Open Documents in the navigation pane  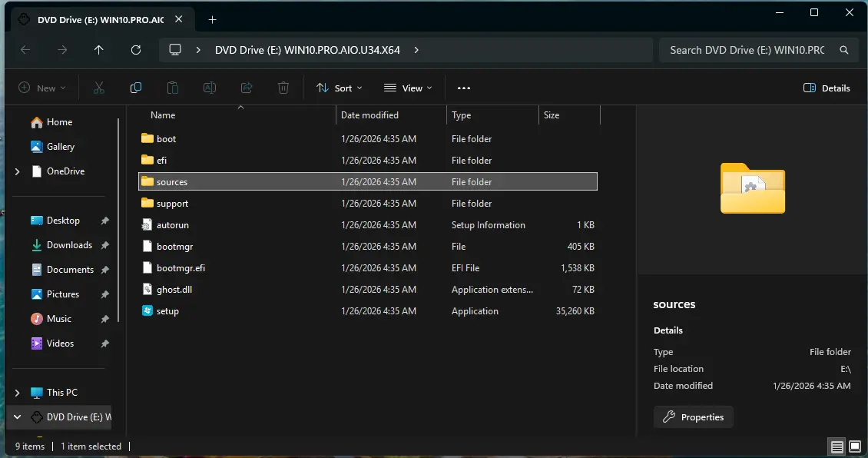click(x=70, y=270)
